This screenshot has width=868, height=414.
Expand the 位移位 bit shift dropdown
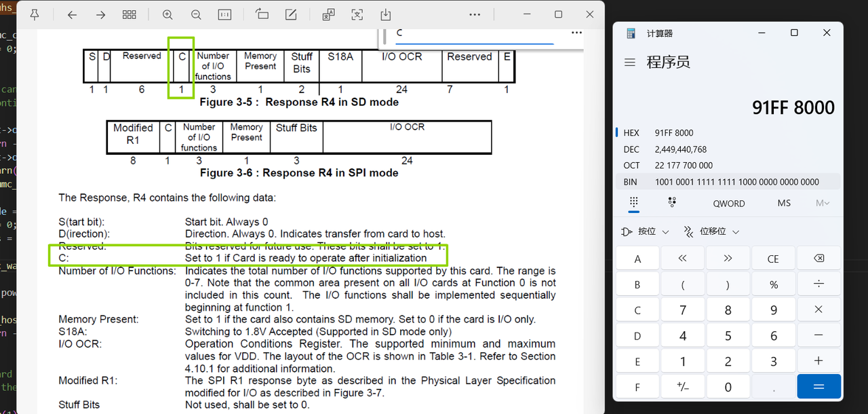point(711,231)
